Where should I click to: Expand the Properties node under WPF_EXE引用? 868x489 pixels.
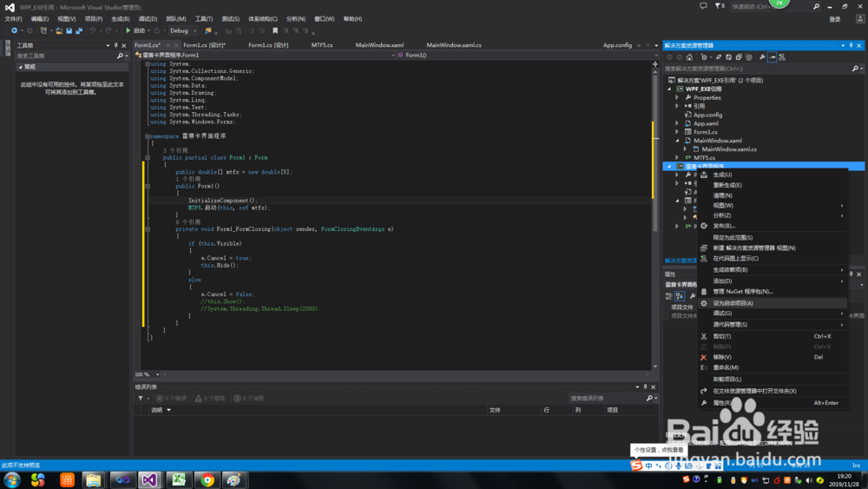676,97
